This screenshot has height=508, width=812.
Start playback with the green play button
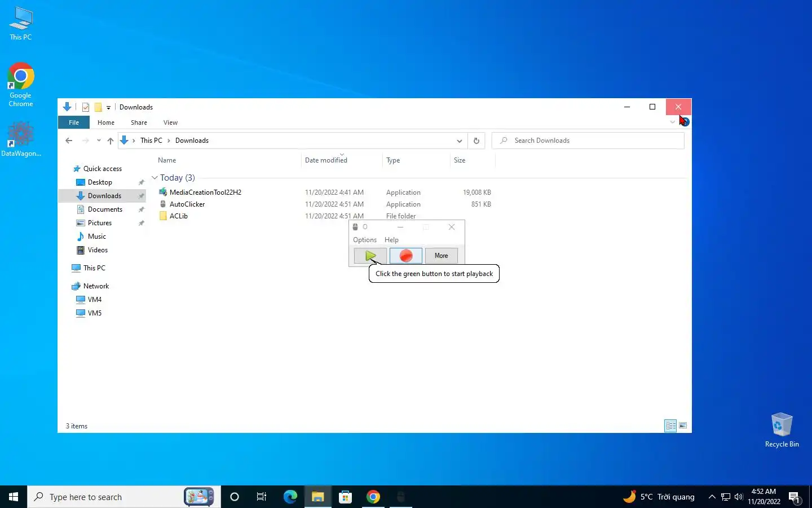click(x=370, y=256)
